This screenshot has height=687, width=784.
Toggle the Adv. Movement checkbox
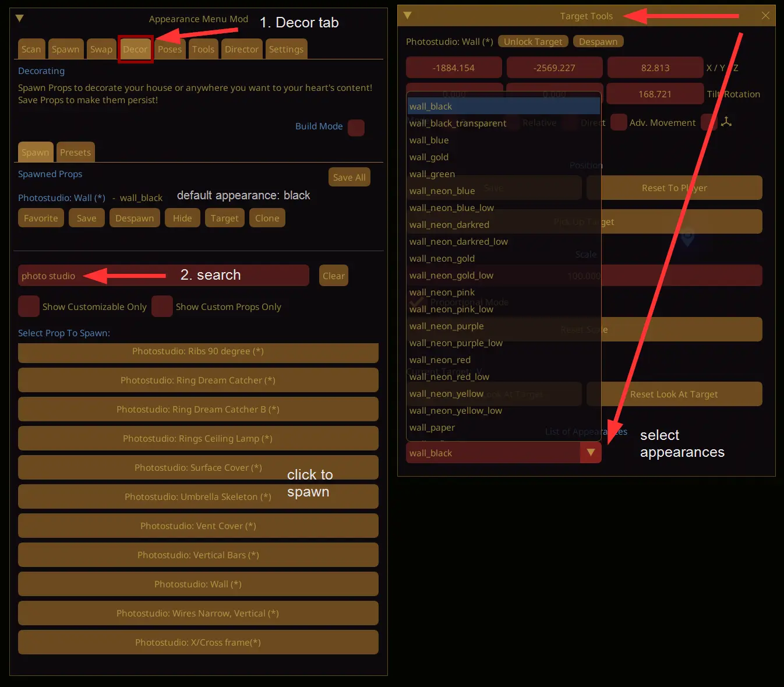[619, 122]
